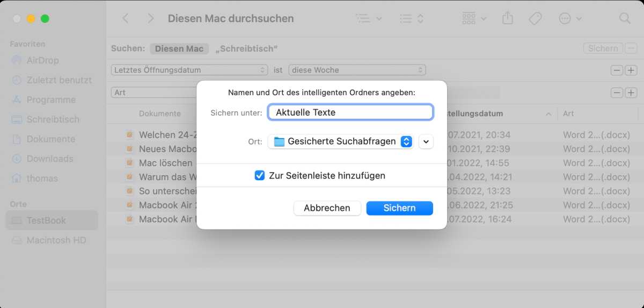Open Dokumente in the sidebar
The image size is (644, 308).
(51, 139)
